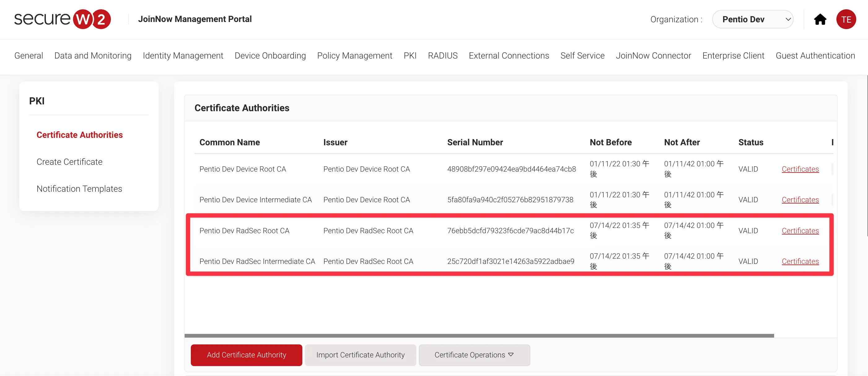
Task: Click the Add Certificate Authority button
Action: pos(246,355)
